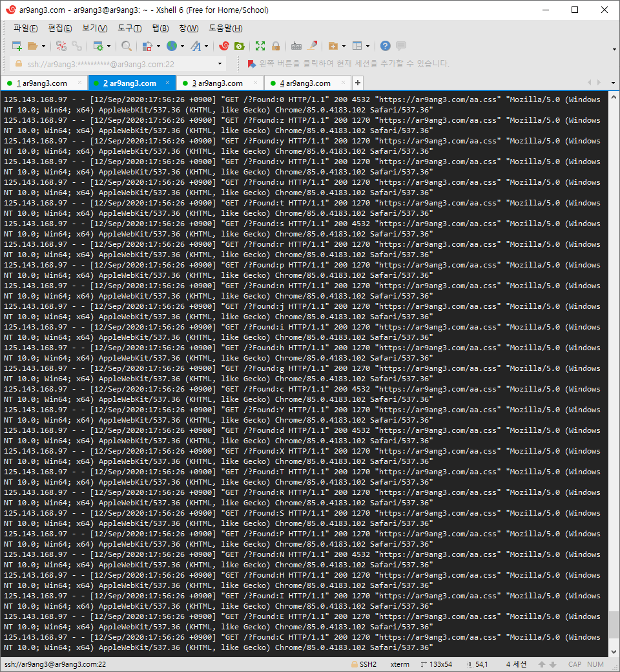Open the 탭(B) menu

point(160,28)
